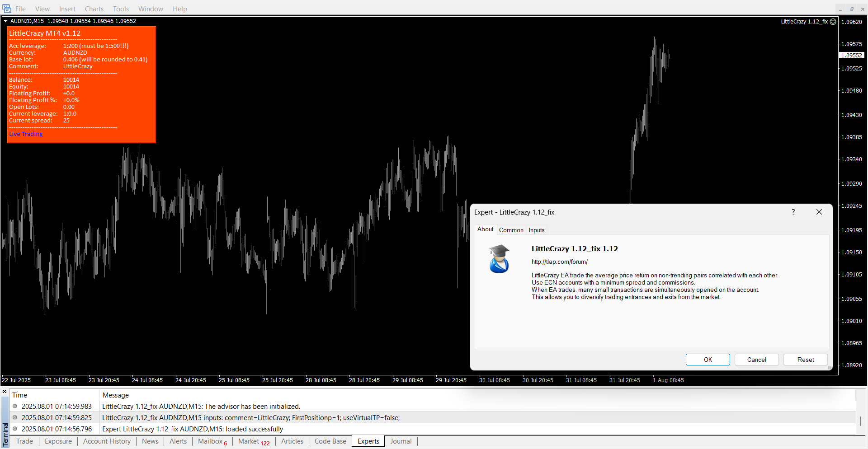This screenshot has width=868, height=449.
Task: Open the Charts menu
Action: [x=94, y=9]
